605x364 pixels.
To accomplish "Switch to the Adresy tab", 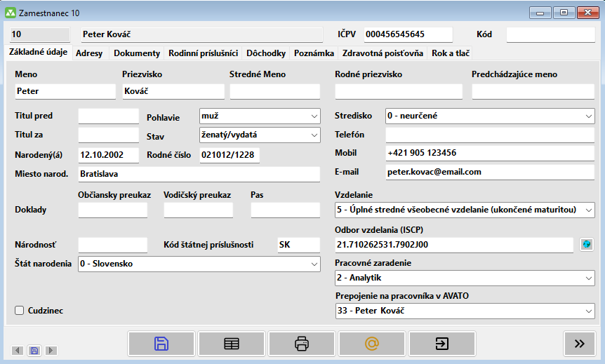I will pos(89,53).
